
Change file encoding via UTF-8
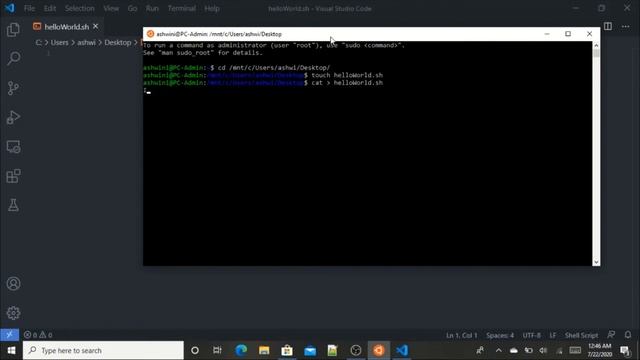531,335
